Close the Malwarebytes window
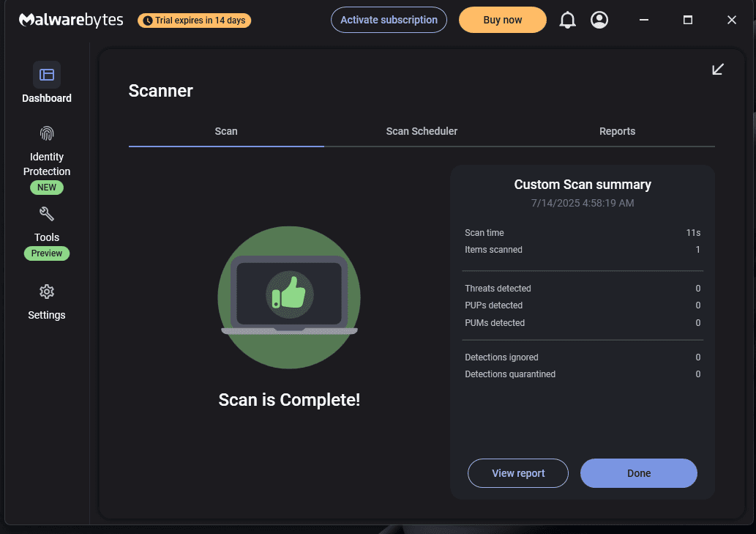Image resolution: width=756 pixels, height=534 pixels. (732, 20)
